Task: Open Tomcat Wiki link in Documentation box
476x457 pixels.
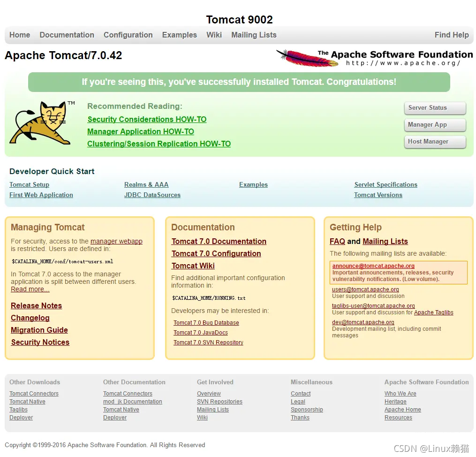Action: point(193,266)
